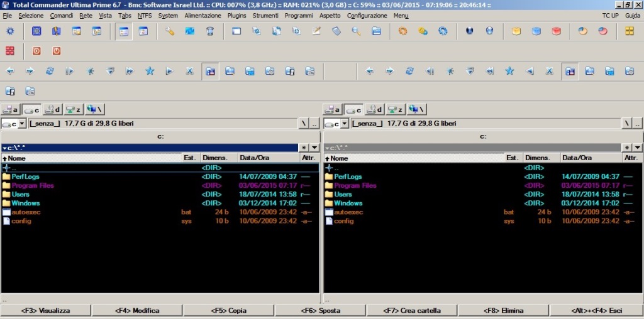Click the blue desktop wallpaper icon
Viewport: 644px width, 319px height.
pos(190,31)
